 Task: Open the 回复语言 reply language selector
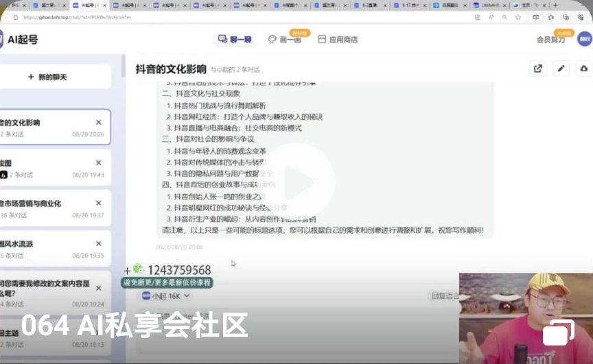[444, 296]
